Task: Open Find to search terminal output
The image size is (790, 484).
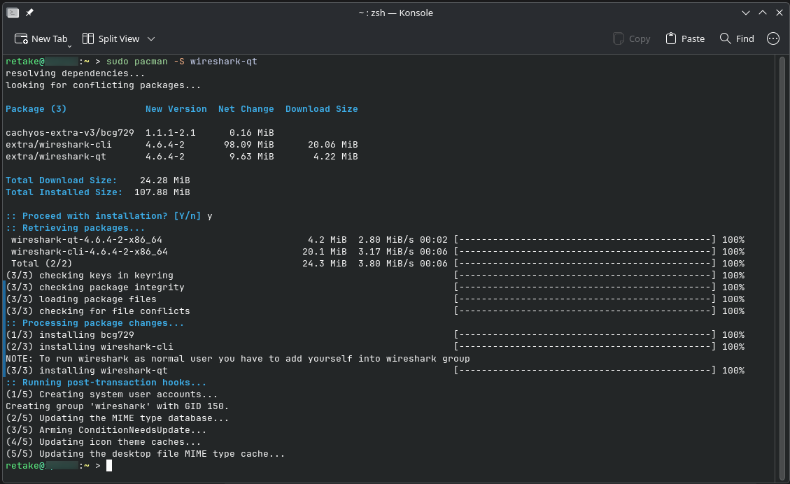Action: click(736, 39)
